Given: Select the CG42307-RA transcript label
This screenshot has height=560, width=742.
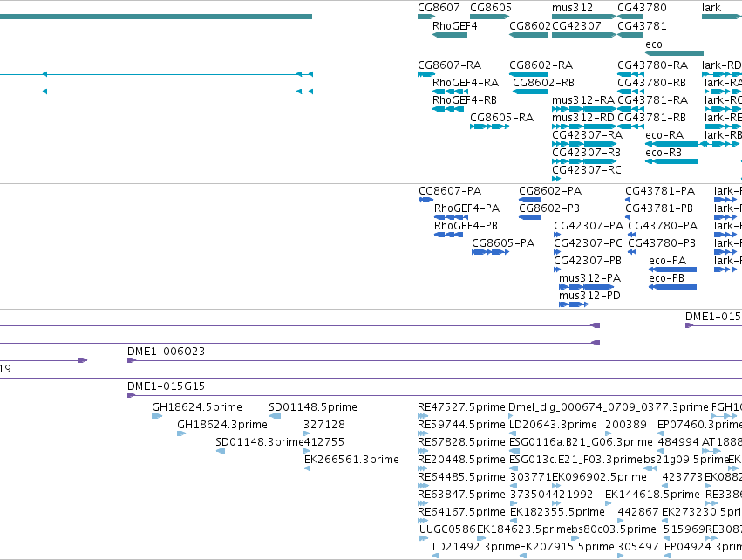Looking at the screenshot, I should coord(588,135).
